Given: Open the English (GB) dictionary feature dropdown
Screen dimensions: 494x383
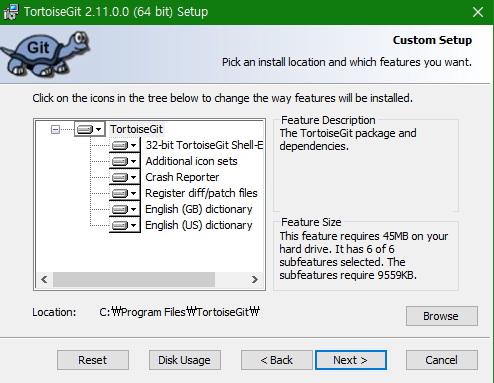Looking at the screenshot, I should coord(125,209).
